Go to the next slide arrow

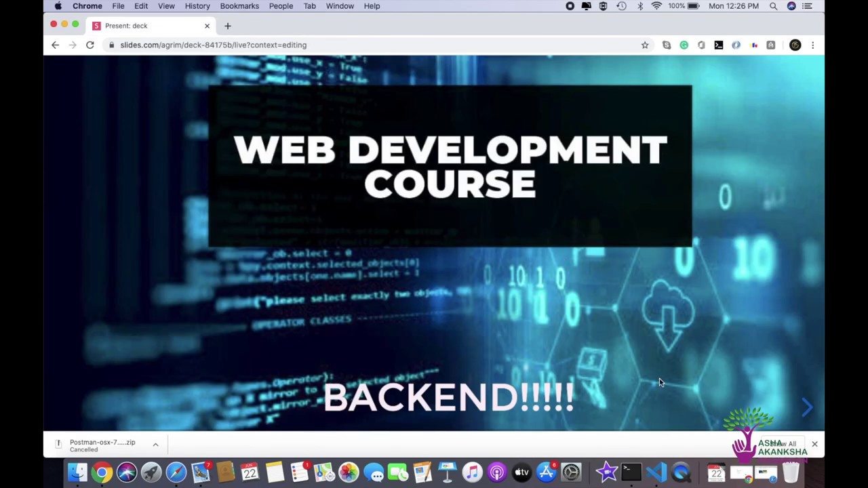click(807, 407)
